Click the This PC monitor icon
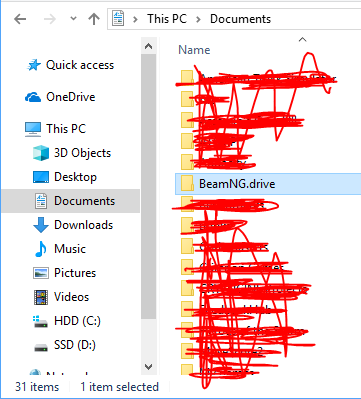Image resolution: width=361 pixels, height=399 pixels. point(33,129)
